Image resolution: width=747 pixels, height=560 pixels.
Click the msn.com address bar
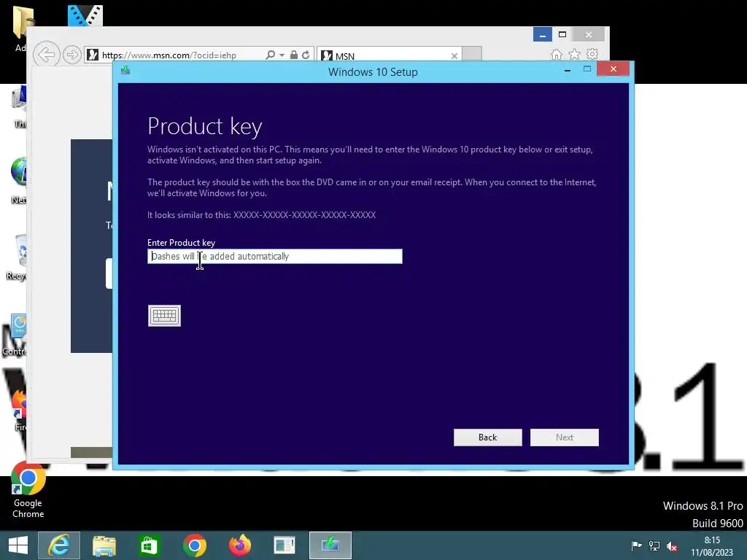pyautogui.click(x=174, y=55)
